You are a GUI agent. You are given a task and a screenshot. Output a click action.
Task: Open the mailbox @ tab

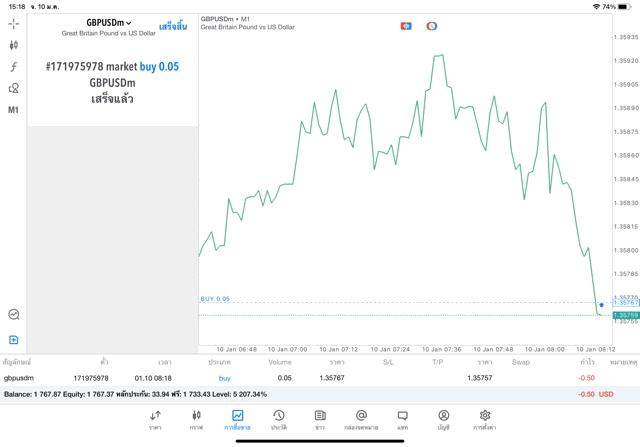[x=361, y=420]
